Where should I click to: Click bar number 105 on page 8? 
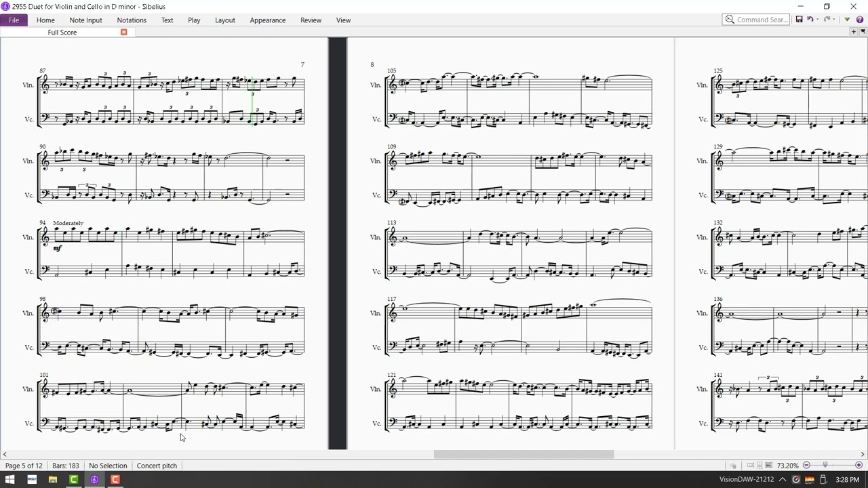click(391, 70)
